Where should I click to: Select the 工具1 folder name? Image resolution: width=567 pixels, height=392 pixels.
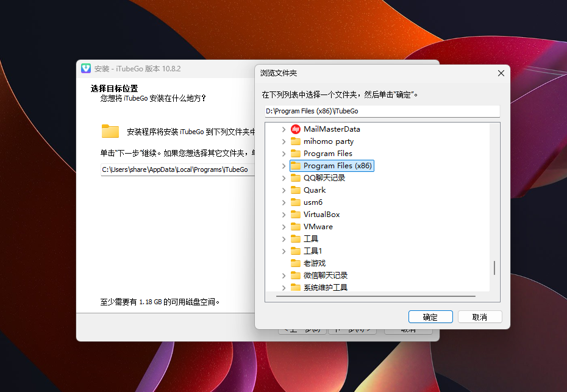[x=312, y=251]
